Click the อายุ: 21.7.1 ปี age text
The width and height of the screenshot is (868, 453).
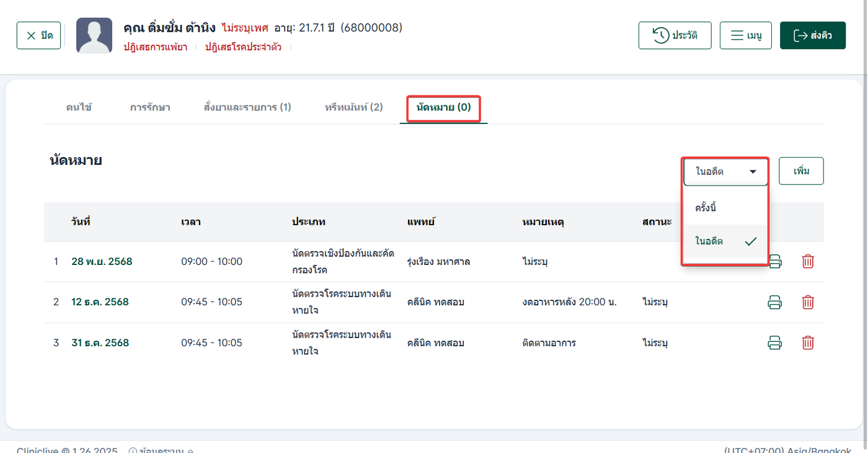coord(304,28)
